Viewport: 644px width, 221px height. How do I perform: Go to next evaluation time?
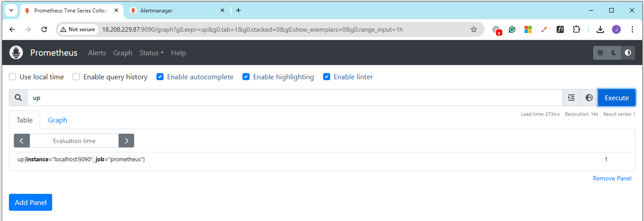[127, 141]
